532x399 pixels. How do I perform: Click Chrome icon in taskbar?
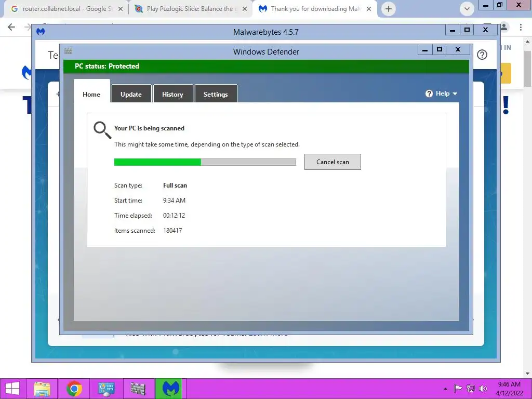point(74,389)
